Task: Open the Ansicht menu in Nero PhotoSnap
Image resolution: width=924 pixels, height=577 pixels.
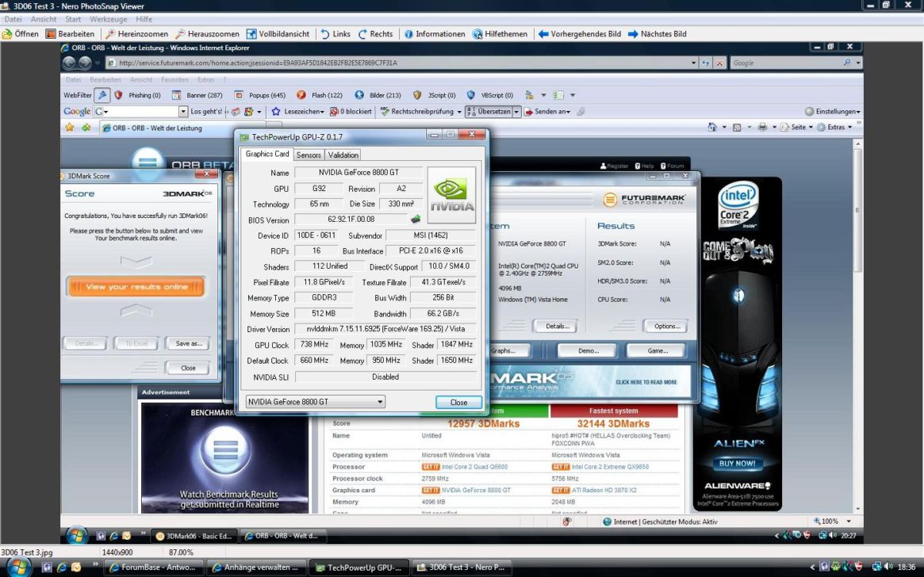Action: pos(44,19)
